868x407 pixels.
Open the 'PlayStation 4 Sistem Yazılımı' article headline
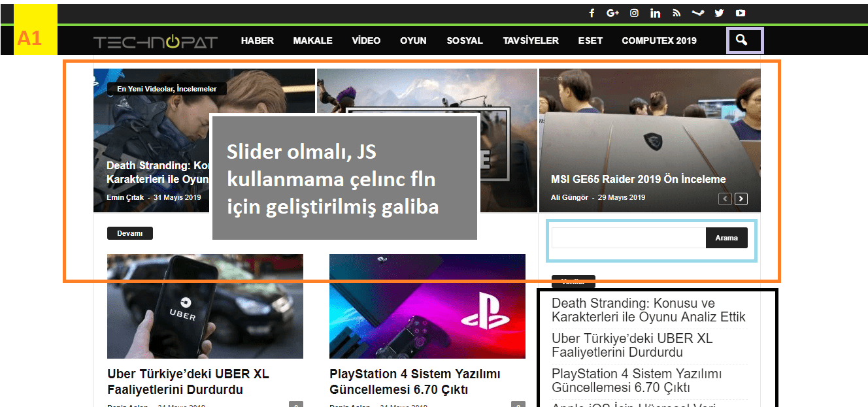[x=415, y=382]
